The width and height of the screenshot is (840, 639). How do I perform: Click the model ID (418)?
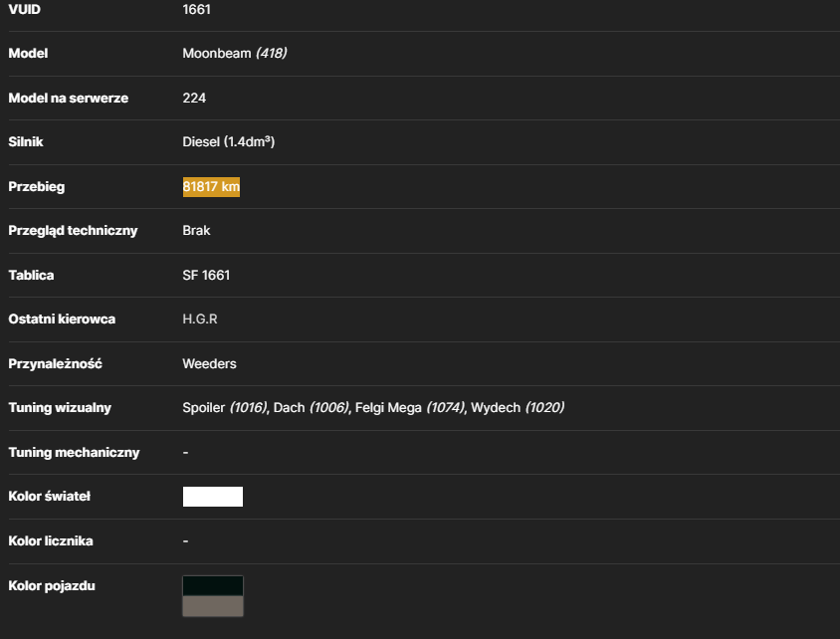pos(271,54)
